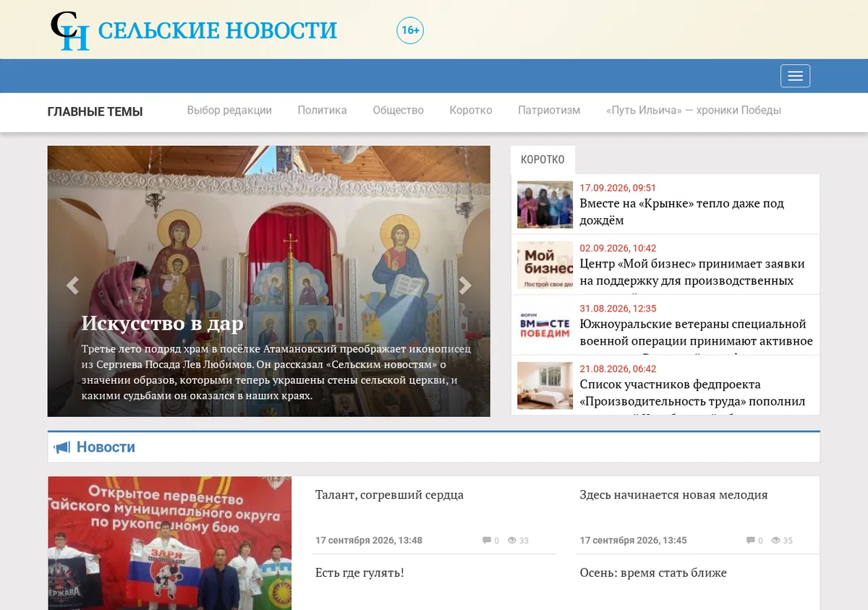Open the Политика section
Viewport: 868px width, 610px height.
pos(322,111)
